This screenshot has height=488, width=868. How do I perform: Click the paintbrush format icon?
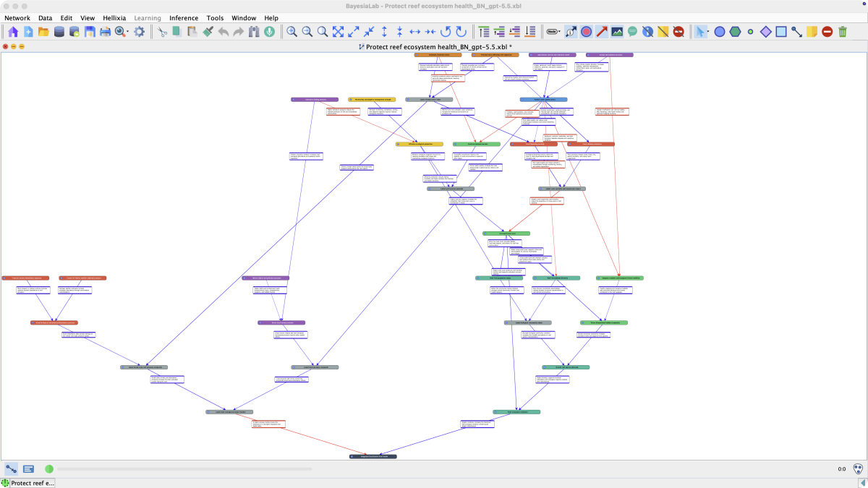click(208, 32)
